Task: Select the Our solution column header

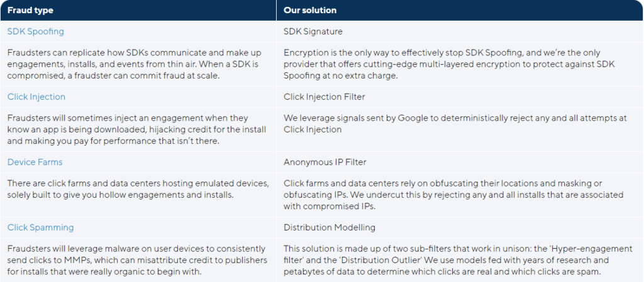Action: 310,10
